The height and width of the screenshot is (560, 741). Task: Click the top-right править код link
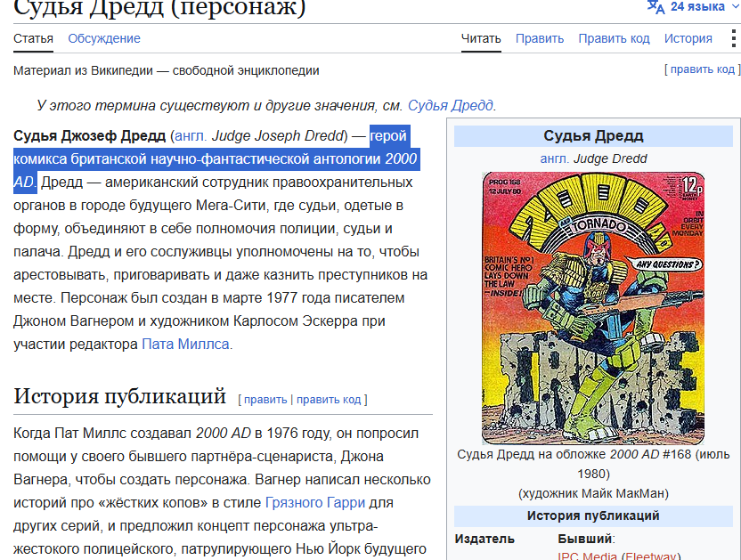702,69
